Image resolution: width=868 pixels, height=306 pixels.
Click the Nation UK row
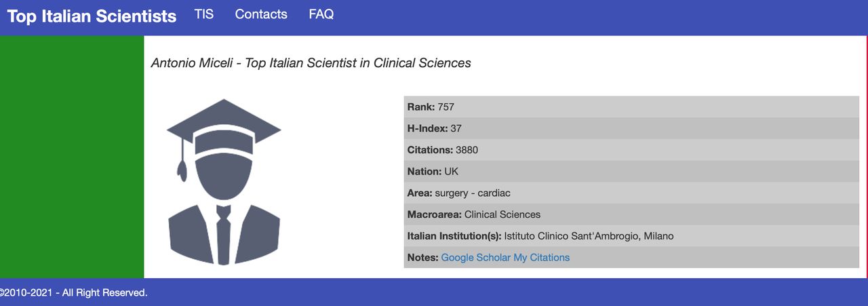[x=631, y=172]
